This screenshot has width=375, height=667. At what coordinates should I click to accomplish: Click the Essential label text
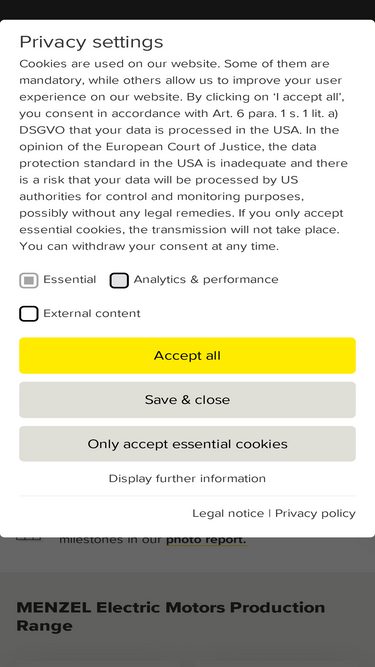(70, 280)
